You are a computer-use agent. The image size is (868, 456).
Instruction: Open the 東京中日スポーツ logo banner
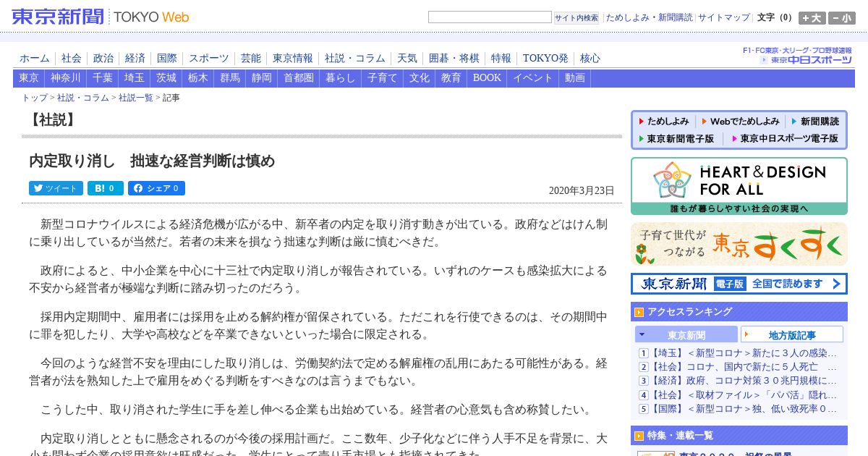797,56
